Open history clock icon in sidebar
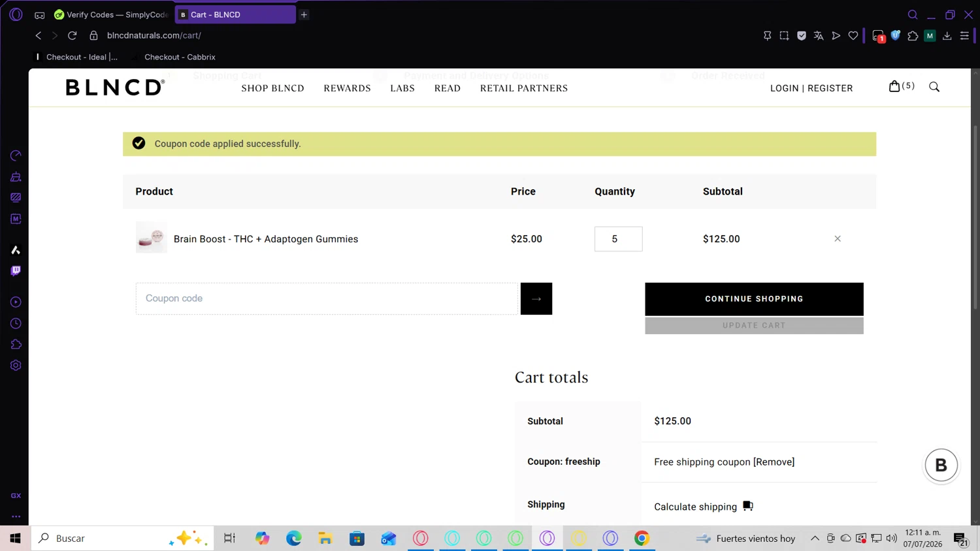980x551 pixels. (x=16, y=324)
